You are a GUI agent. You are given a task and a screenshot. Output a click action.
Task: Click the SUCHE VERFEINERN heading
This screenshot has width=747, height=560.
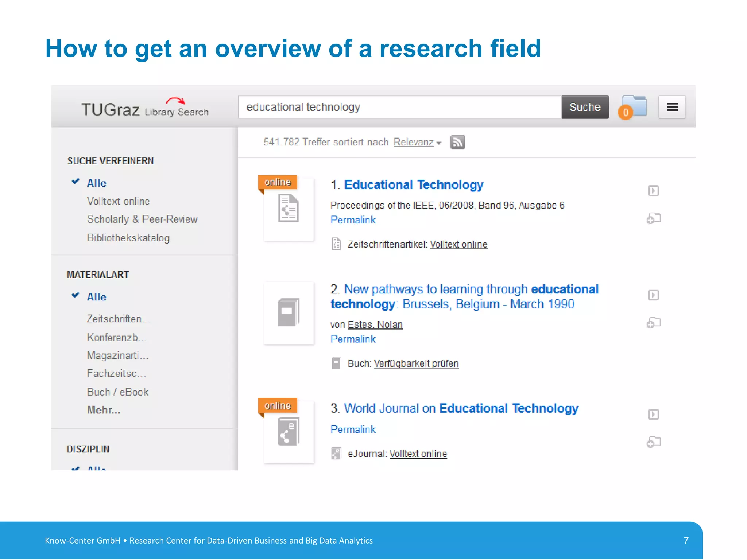coord(111,161)
